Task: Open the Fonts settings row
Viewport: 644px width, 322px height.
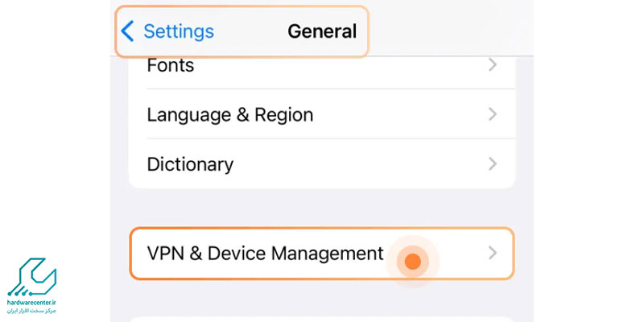Action: tap(169, 66)
